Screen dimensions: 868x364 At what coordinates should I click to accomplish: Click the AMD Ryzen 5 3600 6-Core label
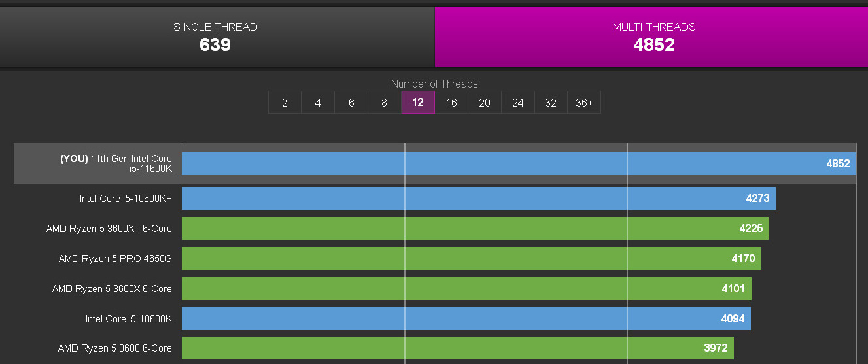(x=115, y=348)
